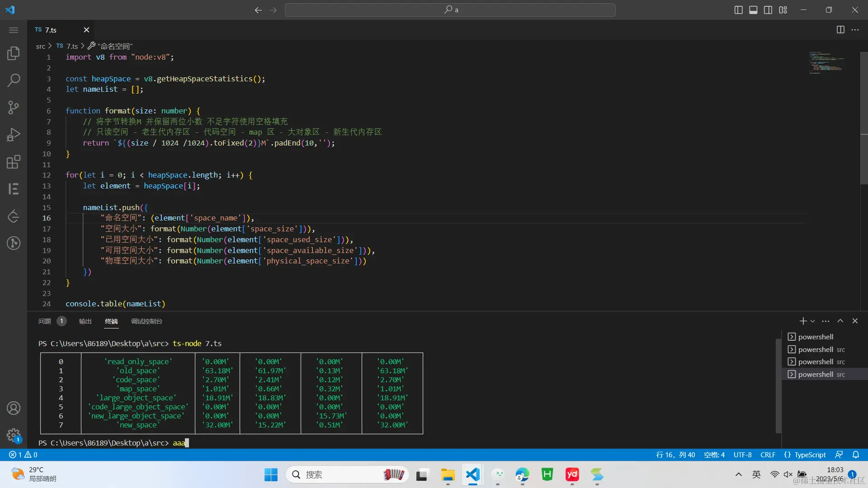Toggle the secondary side bar layout button
Screen dimensions: 868x488
pos(768,10)
